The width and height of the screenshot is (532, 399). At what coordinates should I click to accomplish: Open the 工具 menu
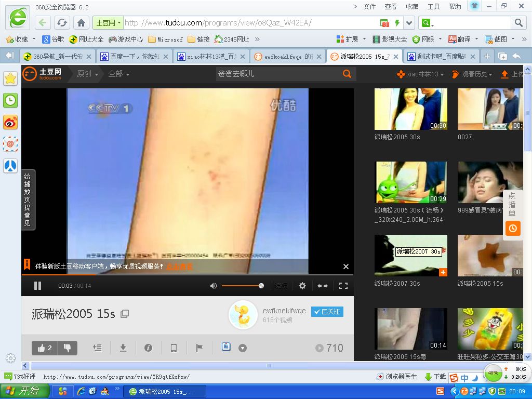[x=433, y=6]
